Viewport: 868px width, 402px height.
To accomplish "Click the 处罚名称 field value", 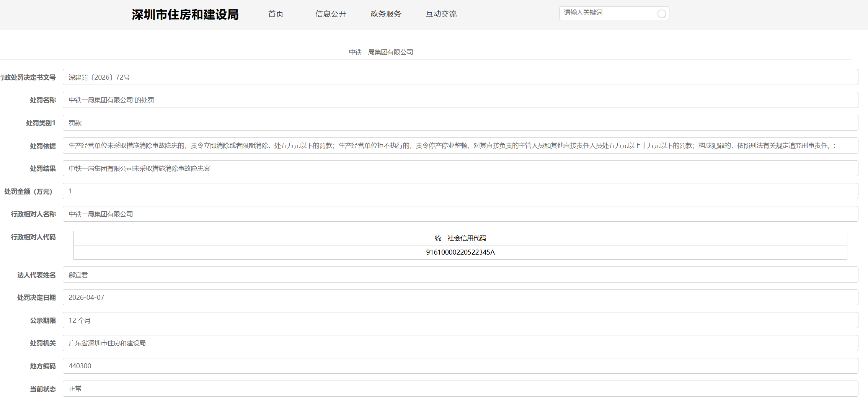I will coord(460,100).
